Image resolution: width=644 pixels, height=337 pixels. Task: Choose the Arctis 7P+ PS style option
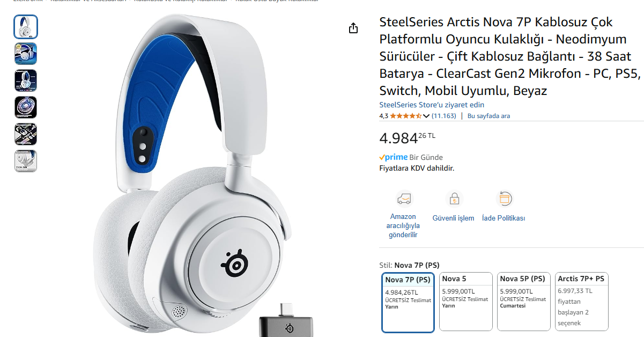582,302
